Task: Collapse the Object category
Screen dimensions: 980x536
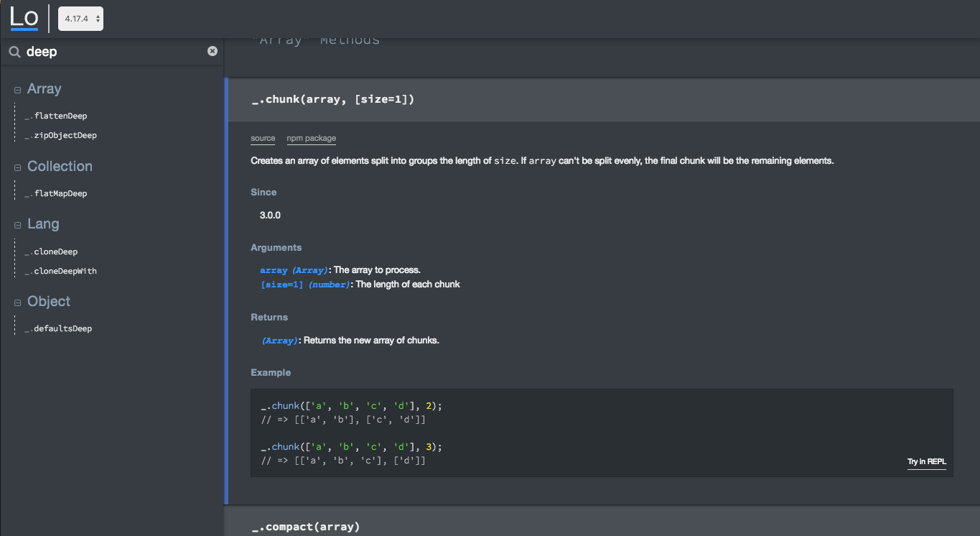Action: point(18,302)
